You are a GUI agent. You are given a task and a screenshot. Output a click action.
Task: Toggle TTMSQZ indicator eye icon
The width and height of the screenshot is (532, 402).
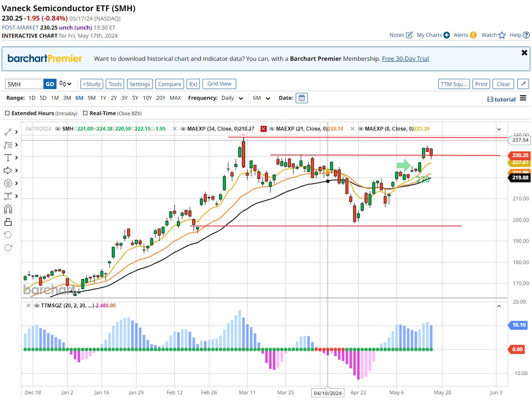pyautogui.click(x=36, y=306)
